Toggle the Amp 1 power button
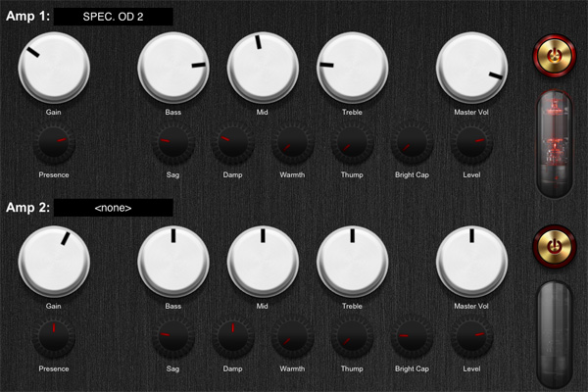Viewport: 588px width, 392px height. tap(555, 56)
